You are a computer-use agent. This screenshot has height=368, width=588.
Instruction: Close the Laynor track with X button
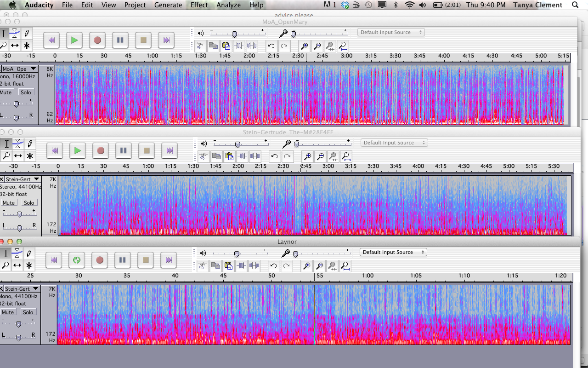point(2,289)
